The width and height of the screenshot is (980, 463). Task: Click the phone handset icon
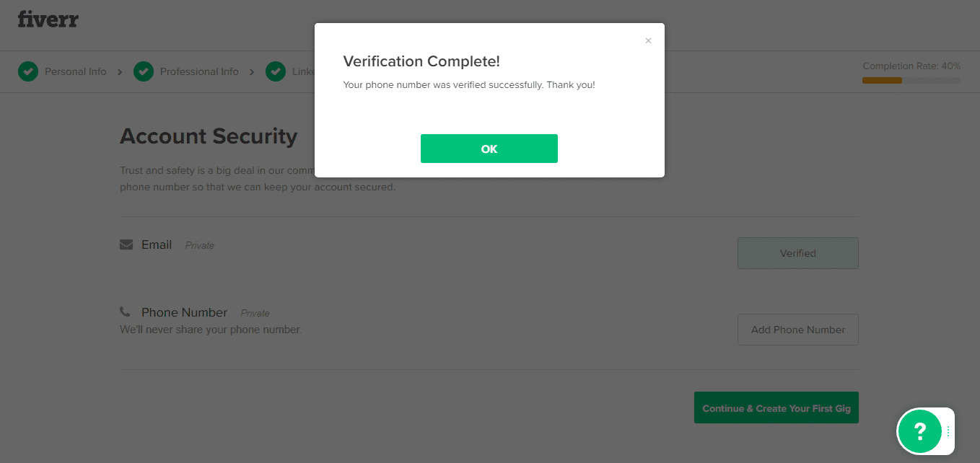tap(126, 312)
